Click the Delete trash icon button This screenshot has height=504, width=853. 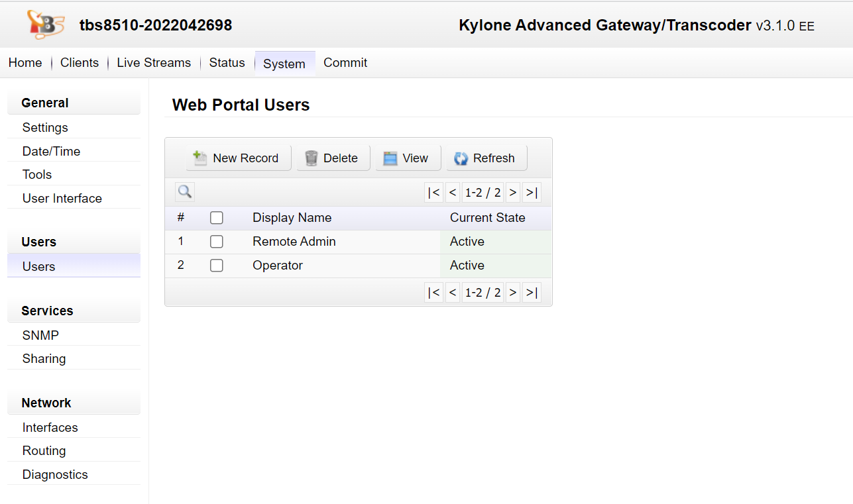coord(333,158)
